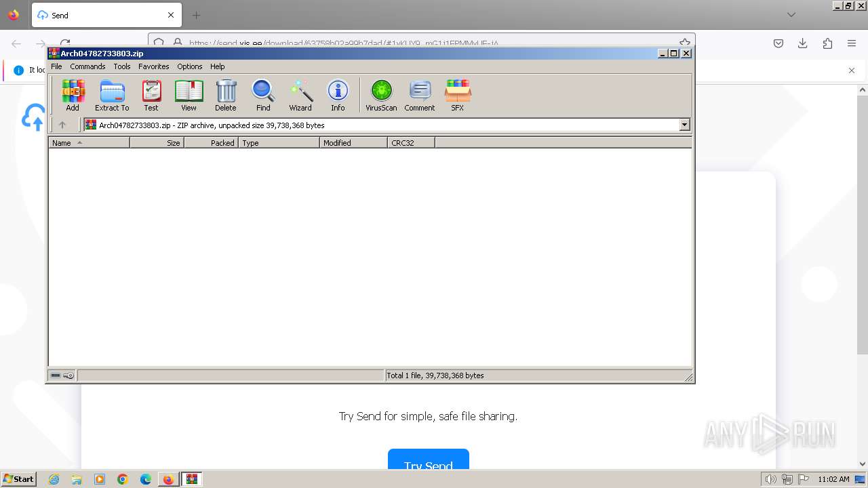Click the WinRAR window resize grip
The height and width of the screenshot is (488, 868).
click(688, 377)
